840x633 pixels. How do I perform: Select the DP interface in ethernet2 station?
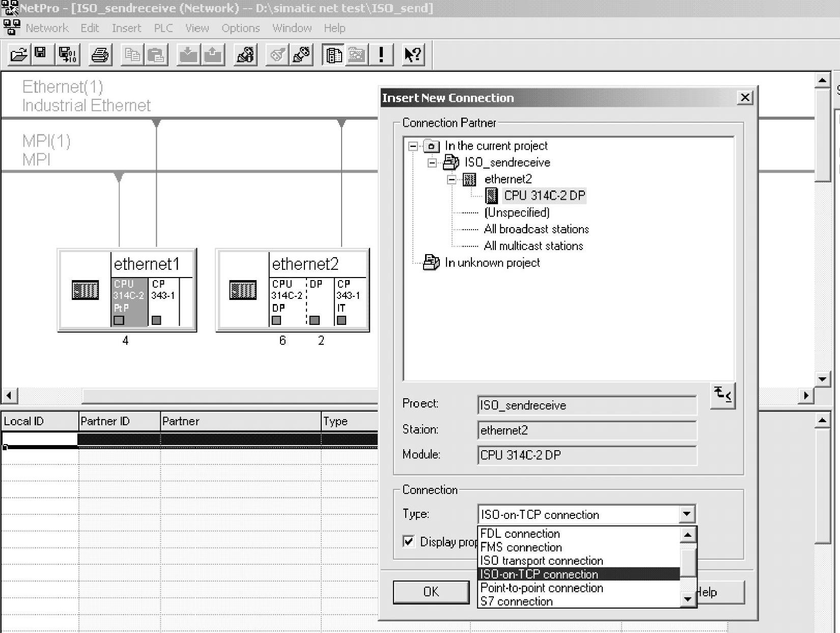tap(320, 301)
